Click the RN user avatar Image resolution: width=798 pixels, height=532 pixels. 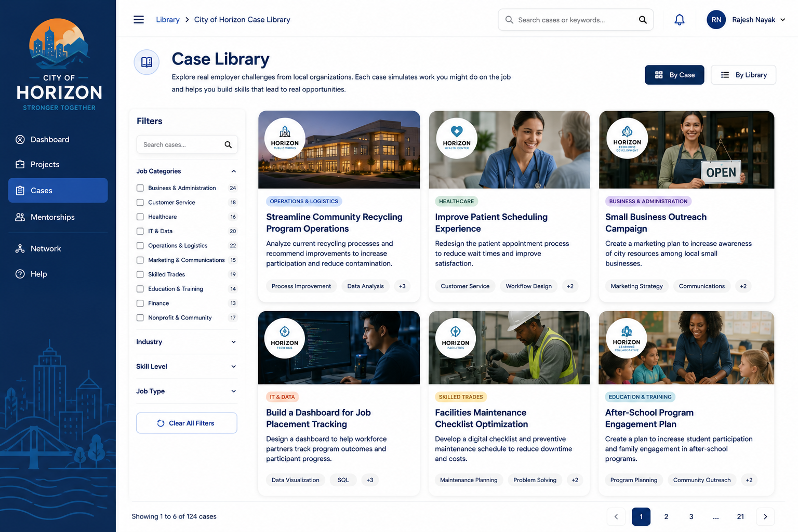pyautogui.click(x=716, y=20)
